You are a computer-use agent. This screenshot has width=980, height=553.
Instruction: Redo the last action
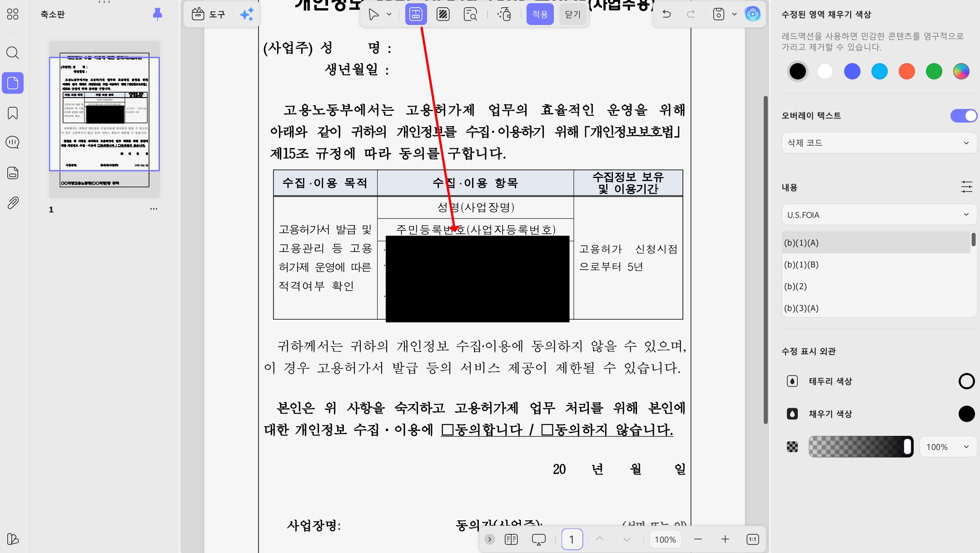(x=691, y=14)
